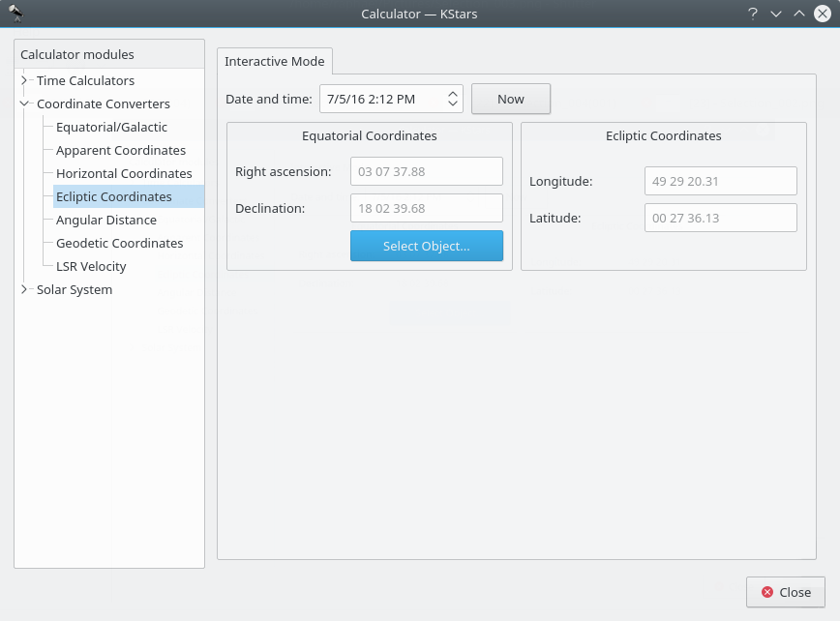The height and width of the screenshot is (621, 840).
Task: Choose Horizontal Coordinates in the tree
Action: pyautogui.click(x=124, y=173)
